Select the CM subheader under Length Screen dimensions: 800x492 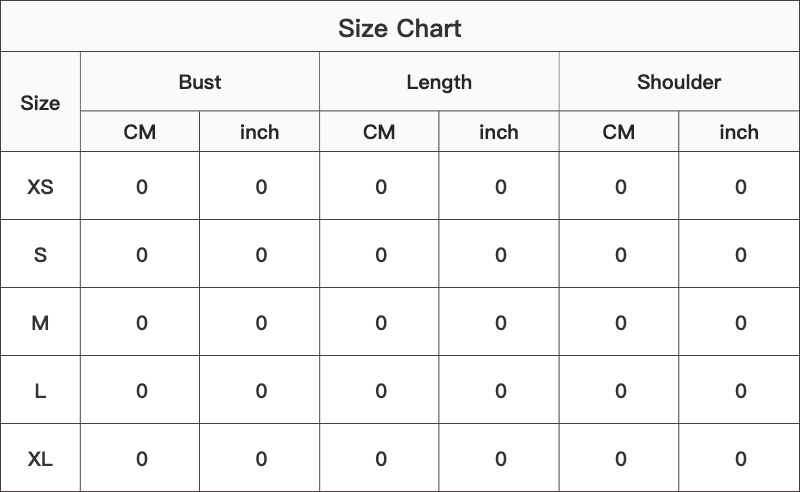(x=379, y=132)
